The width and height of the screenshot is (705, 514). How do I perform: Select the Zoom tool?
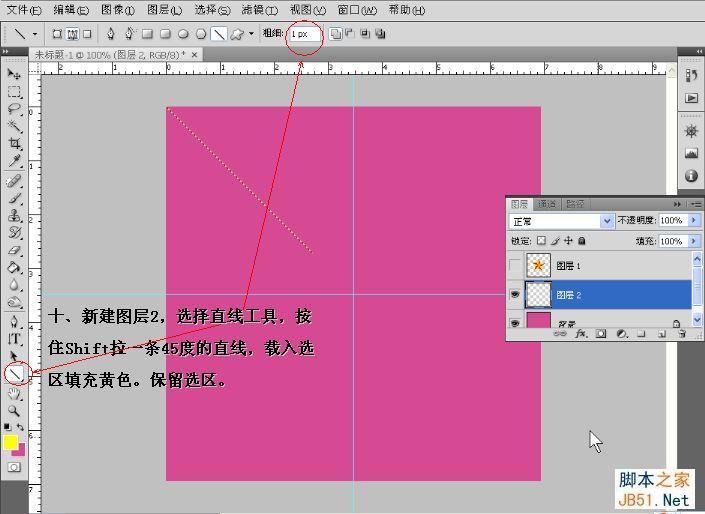click(14, 411)
